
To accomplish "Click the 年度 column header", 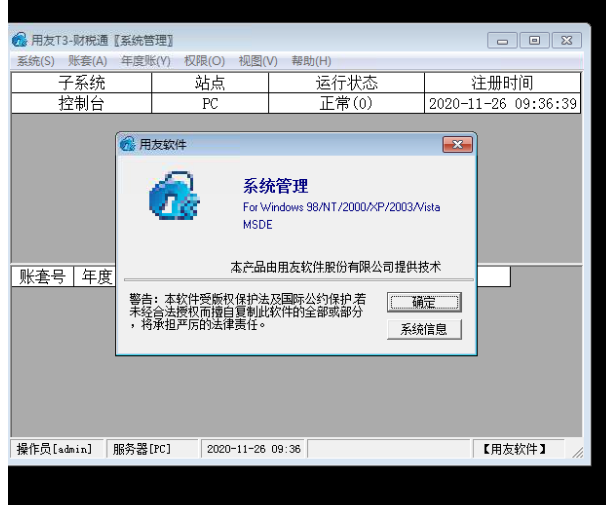I will click(95, 277).
